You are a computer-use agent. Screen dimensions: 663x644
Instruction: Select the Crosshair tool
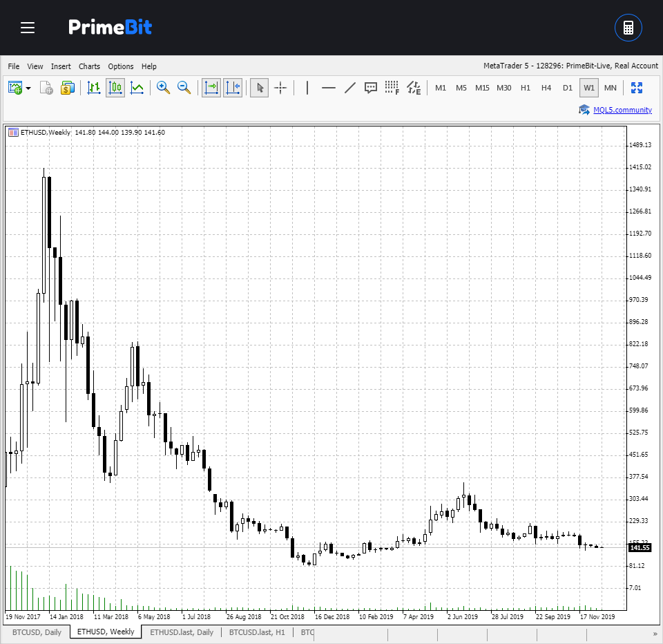point(280,88)
